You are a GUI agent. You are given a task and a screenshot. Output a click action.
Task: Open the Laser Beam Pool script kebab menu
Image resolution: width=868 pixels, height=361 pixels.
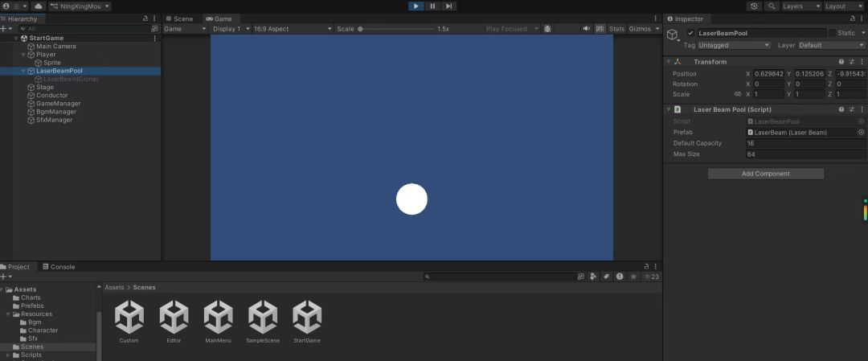click(862, 109)
